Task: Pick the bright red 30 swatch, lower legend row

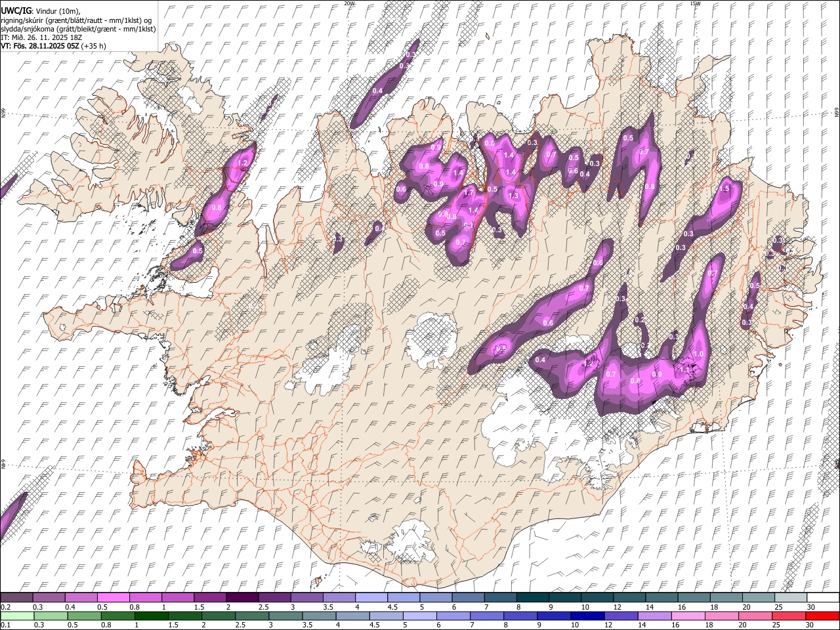Action: (822, 616)
